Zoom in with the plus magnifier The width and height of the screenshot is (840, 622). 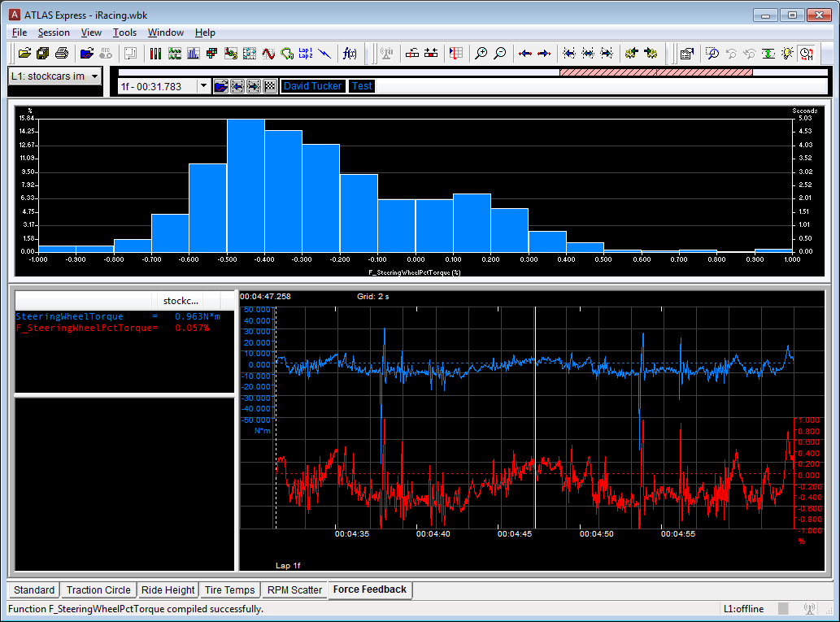pos(481,53)
